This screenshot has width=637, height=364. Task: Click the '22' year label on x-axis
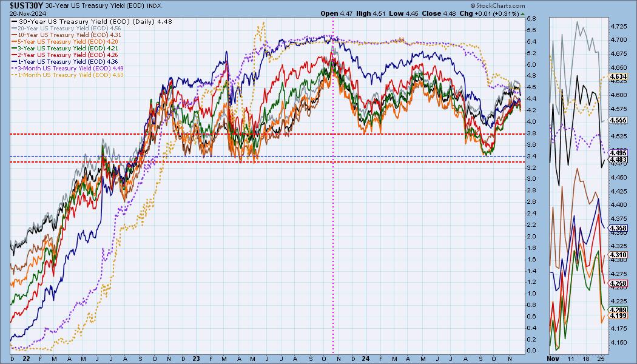[x=26, y=359]
